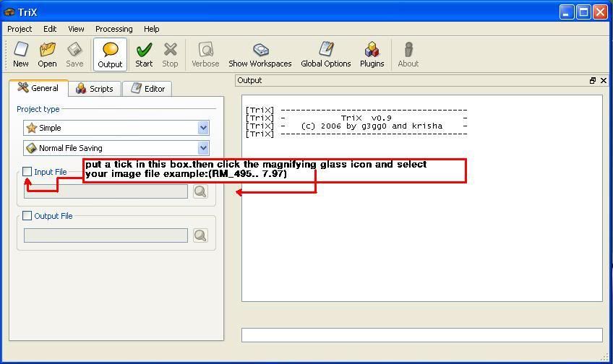Viewport: 613px width, 364px height.
Task: Open the Help menu
Action: pyautogui.click(x=151, y=29)
